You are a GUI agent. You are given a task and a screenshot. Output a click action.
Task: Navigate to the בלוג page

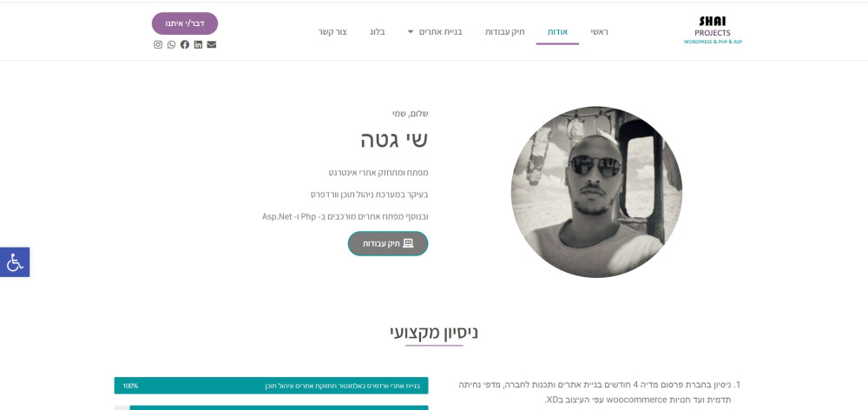click(377, 31)
